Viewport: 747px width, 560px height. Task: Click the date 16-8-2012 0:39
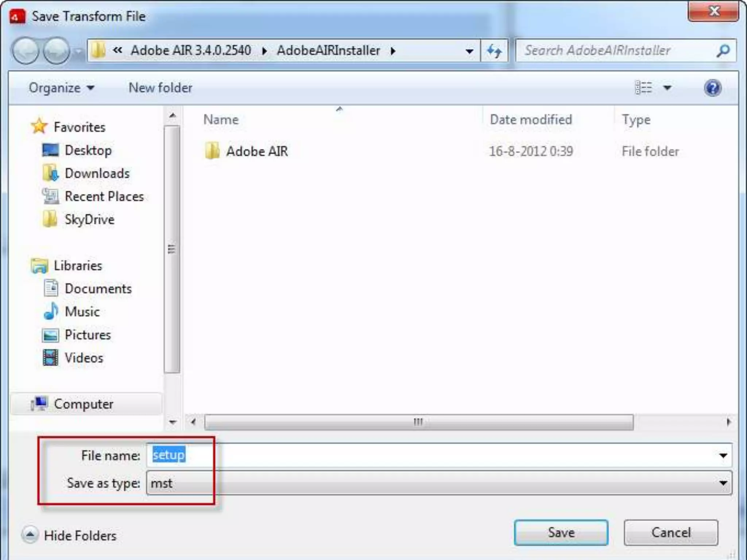pos(531,151)
